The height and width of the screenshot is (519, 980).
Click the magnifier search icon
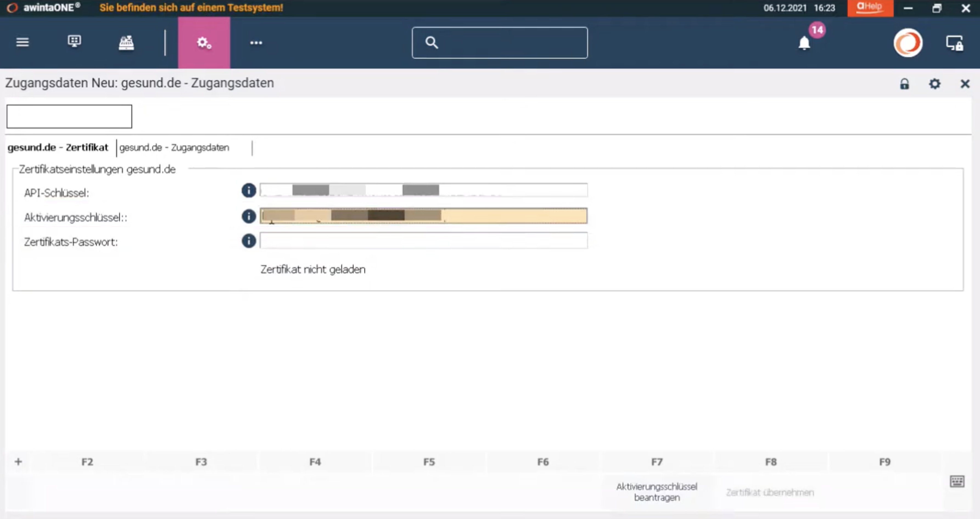[432, 42]
